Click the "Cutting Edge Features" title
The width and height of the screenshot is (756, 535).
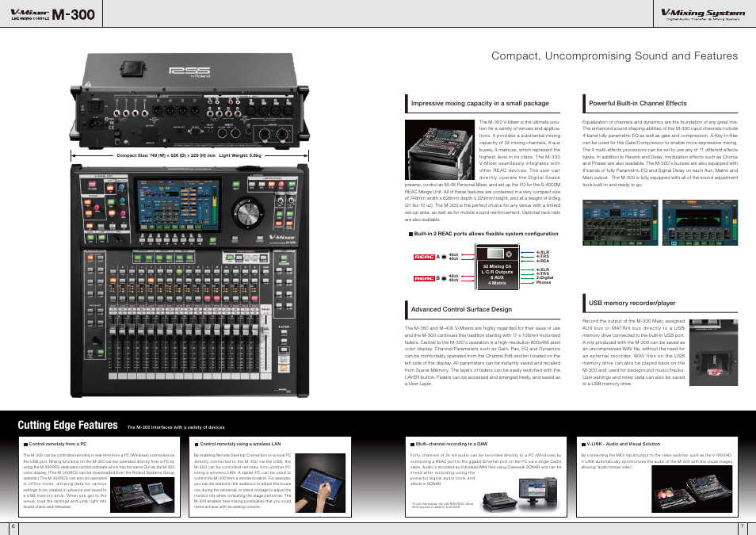67,425
